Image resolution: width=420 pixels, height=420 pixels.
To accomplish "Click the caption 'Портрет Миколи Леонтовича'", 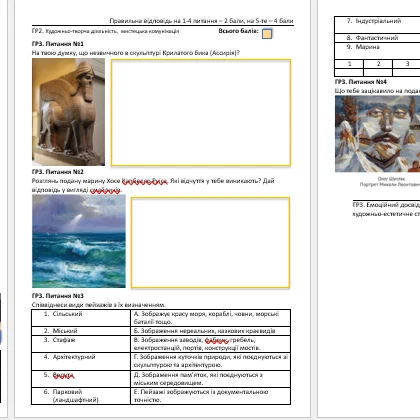I will [x=390, y=185].
